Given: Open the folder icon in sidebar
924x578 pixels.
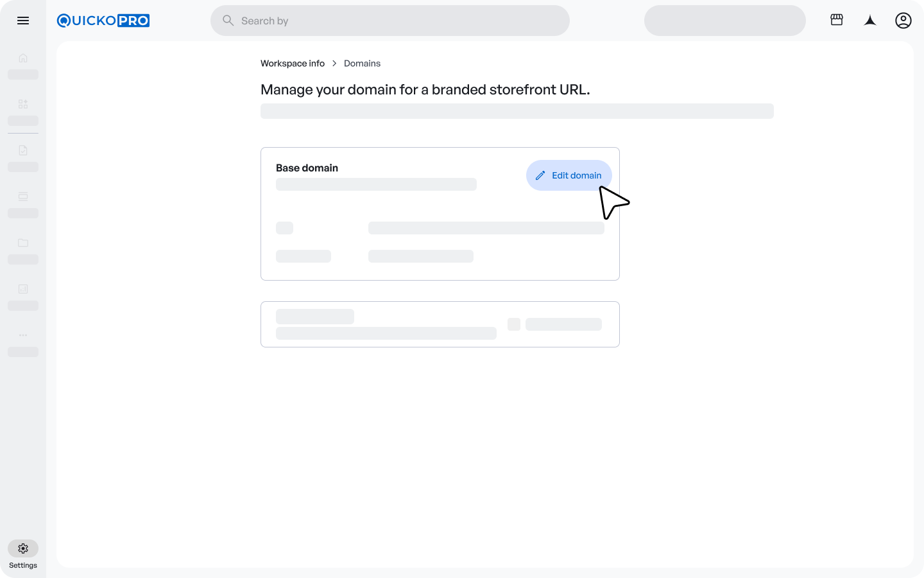Looking at the screenshot, I should [x=23, y=243].
